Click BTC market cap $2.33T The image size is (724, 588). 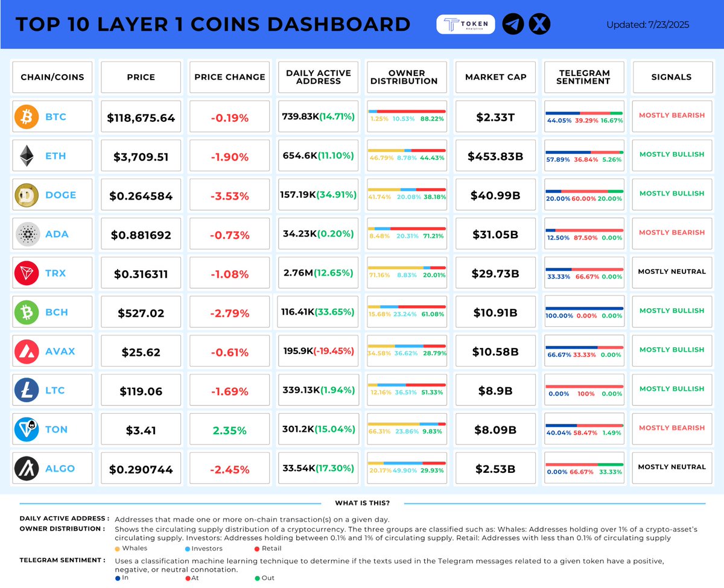[x=495, y=118]
